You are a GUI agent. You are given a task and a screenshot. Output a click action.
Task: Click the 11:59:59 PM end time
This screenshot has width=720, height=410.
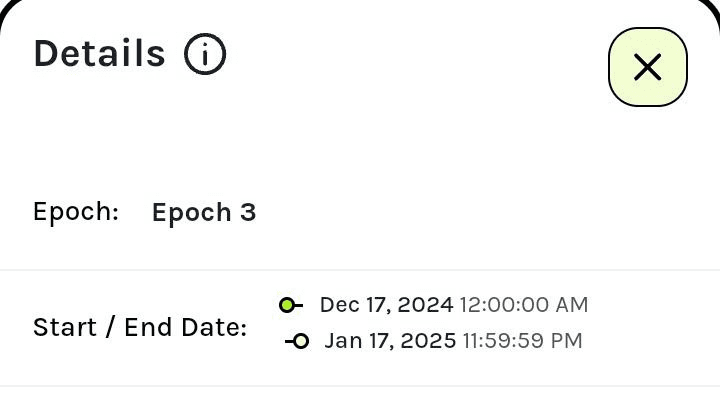click(x=522, y=341)
